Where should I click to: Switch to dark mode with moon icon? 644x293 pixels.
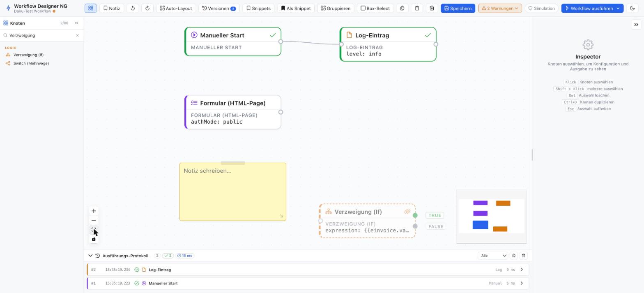(x=632, y=8)
